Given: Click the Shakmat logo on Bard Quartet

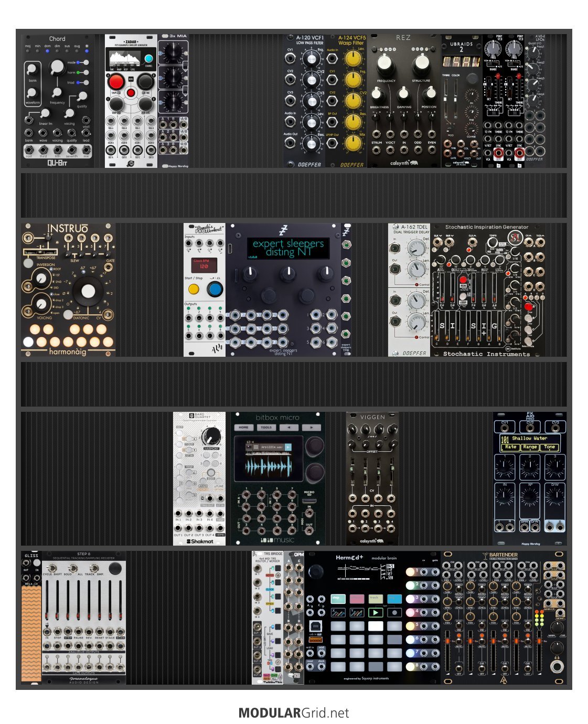Looking at the screenshot, I should tap(200, 541).
